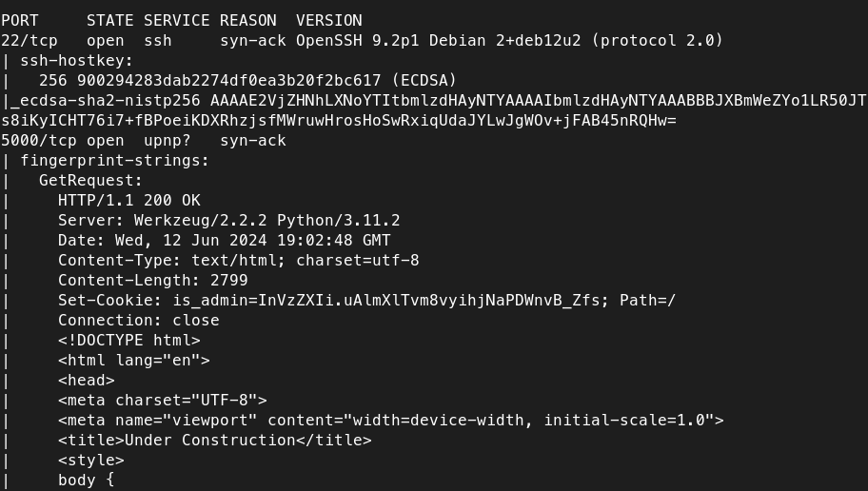Viewport: 868px width, 491px height.
Task: Click the GetRequest line
Action: pos(90,180)
